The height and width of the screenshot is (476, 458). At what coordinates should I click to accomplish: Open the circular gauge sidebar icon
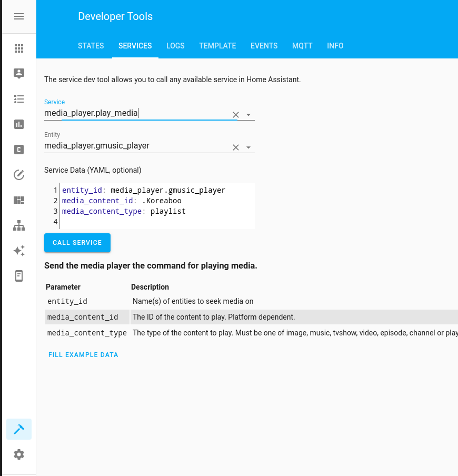[19, 175]
